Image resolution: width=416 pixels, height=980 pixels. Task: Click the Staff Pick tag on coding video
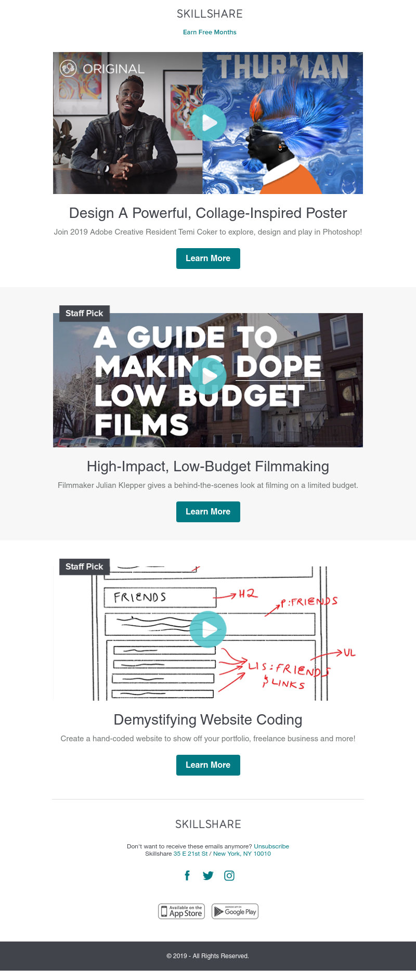[84, 566]
